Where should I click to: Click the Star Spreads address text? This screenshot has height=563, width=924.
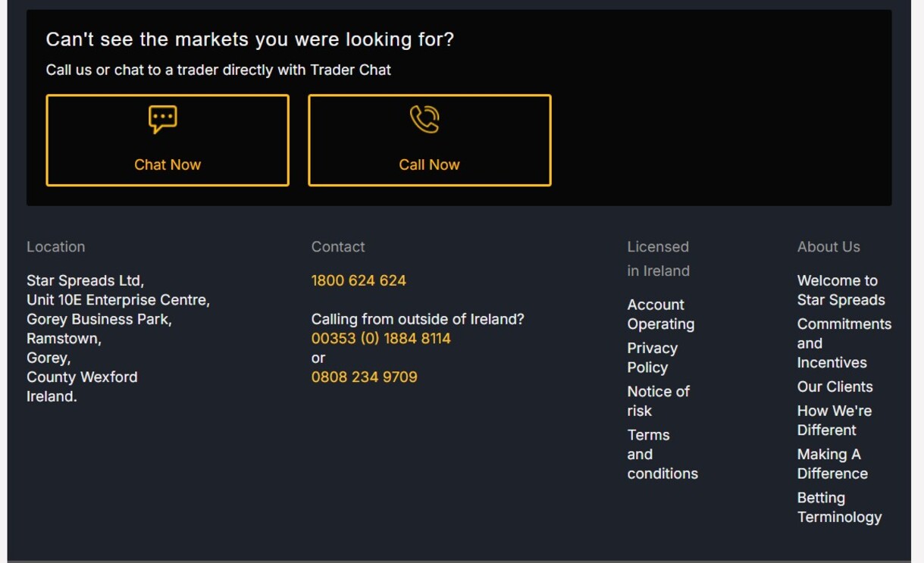tap(117, 338)
